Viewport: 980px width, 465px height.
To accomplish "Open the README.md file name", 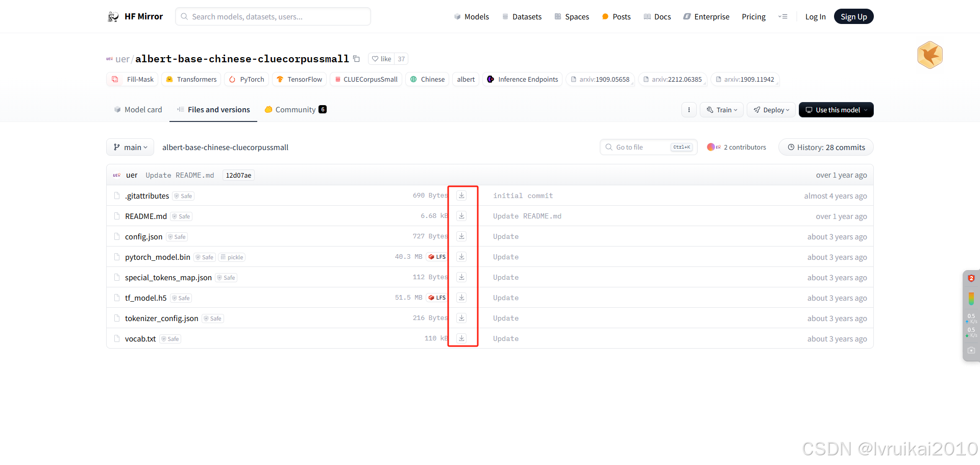I will pos(146,216).
